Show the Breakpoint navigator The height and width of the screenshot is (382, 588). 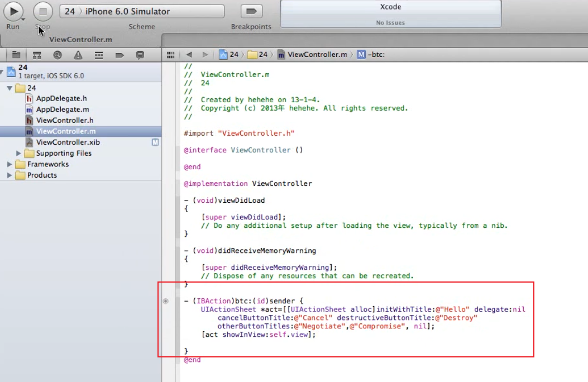click(x=119, y=55)
